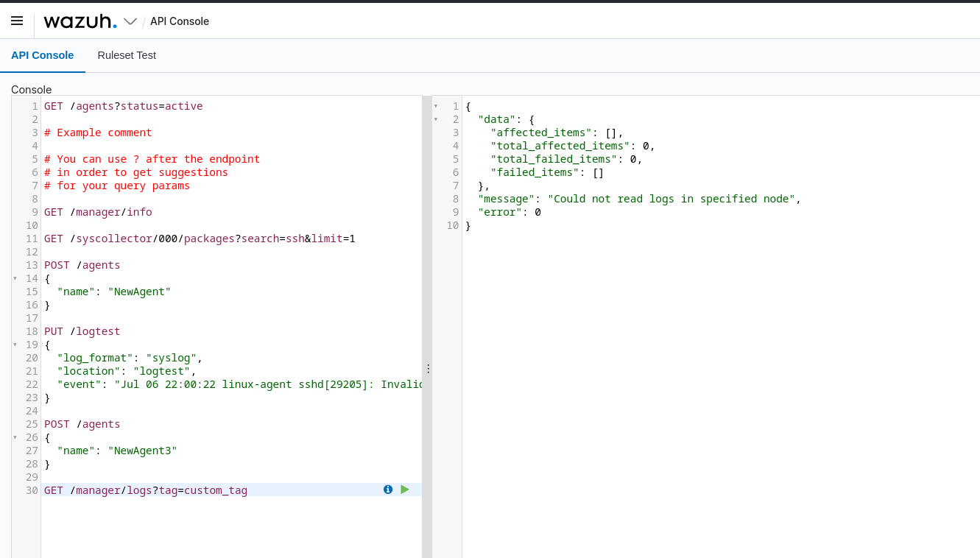
Task: Collapse the NewAgent3 JSON body at line 26
Action: pos(16,437)
